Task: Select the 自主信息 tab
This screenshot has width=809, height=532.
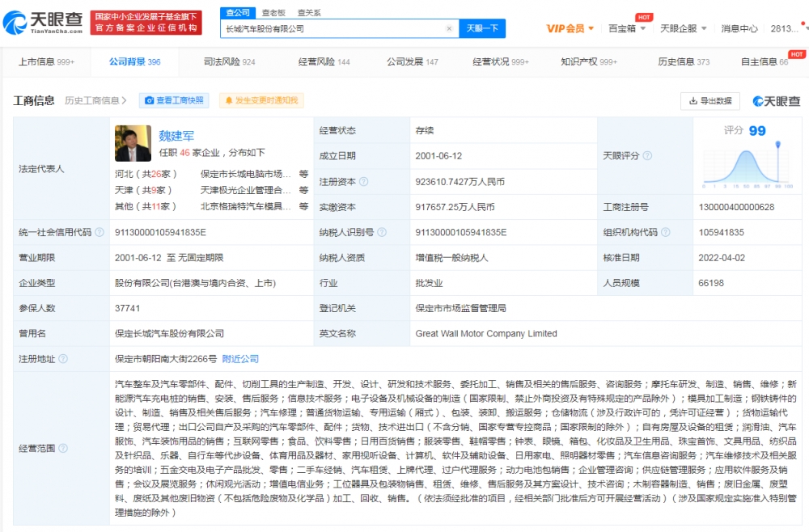Action: point(765,62)
